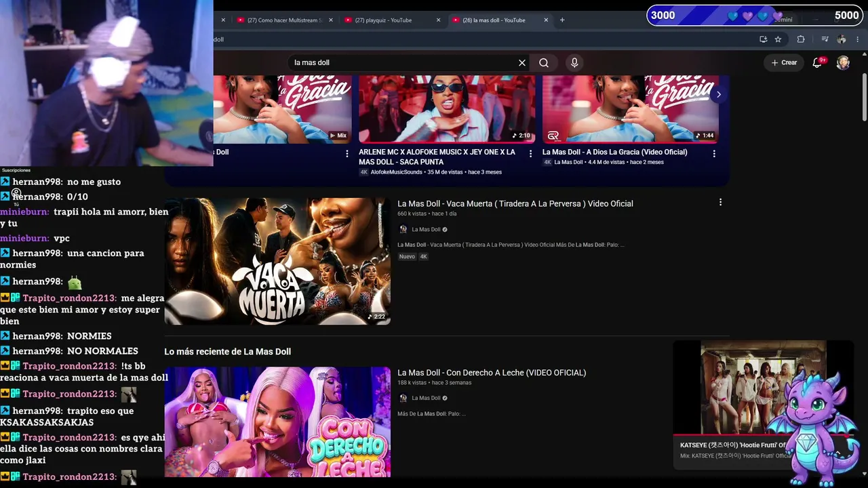868x488 pixels.
Task: Play the Vaca Muerta video thumbnail
Action: coord(277,261)
